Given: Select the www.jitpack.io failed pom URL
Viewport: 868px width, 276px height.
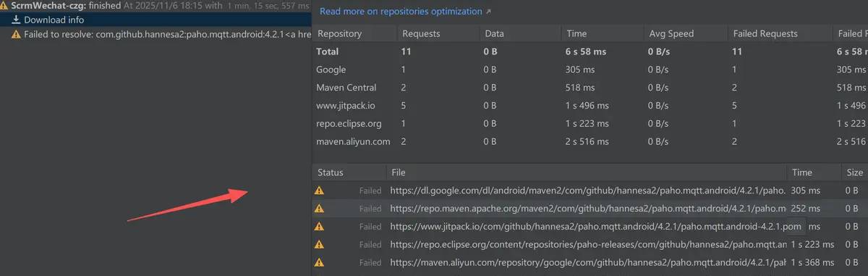Looking at the screenshot, I should coord(596,226).
